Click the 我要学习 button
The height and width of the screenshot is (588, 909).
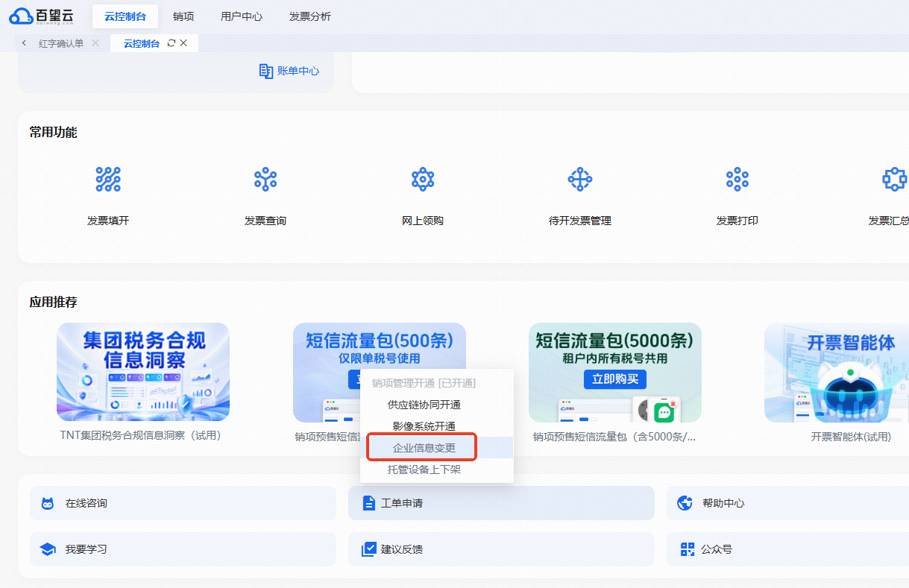click(x=183, y=549)
